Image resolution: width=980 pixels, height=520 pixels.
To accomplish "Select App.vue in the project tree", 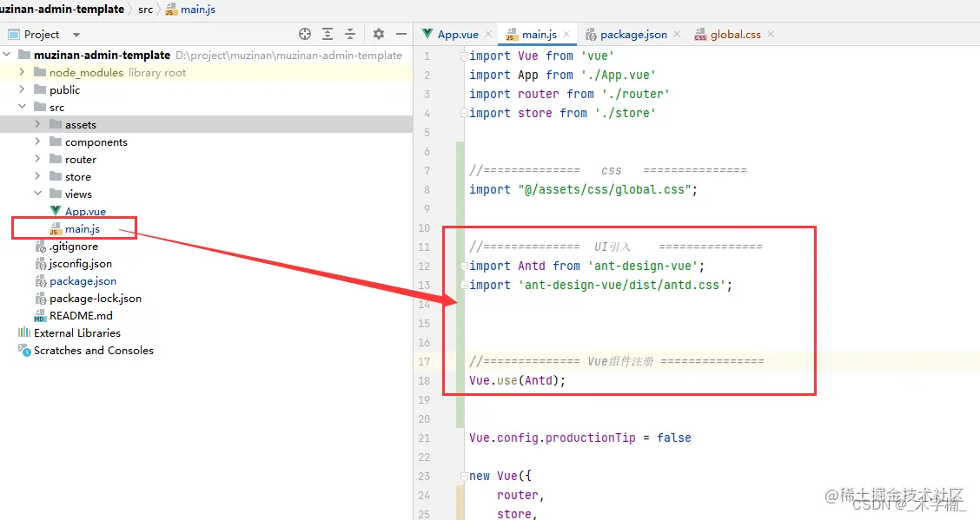I will tap(85, 212).
